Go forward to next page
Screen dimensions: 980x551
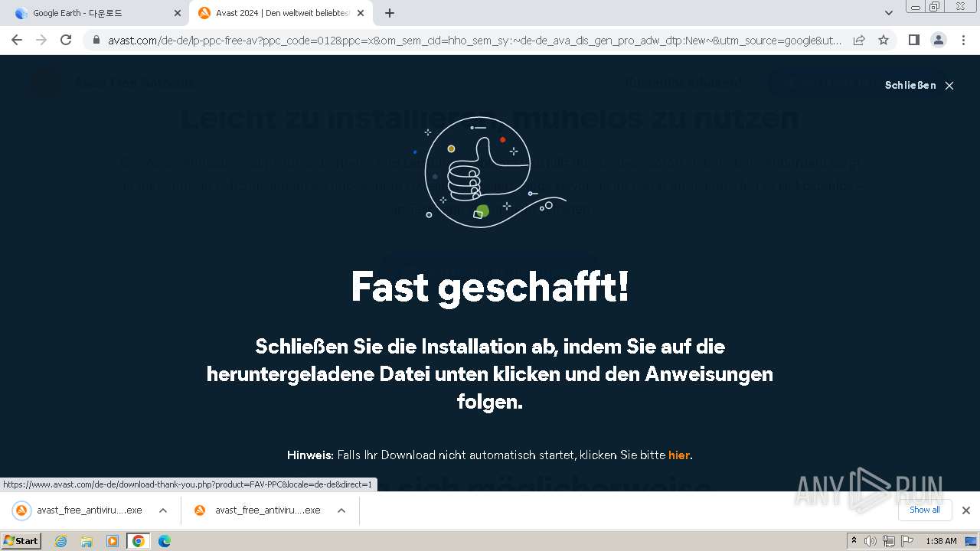pyautogui.click(x=41, y=40)
